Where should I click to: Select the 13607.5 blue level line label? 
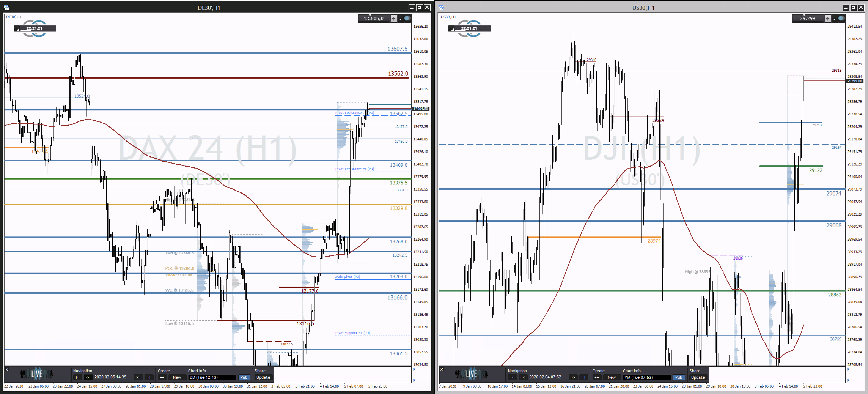coord(397,49)
